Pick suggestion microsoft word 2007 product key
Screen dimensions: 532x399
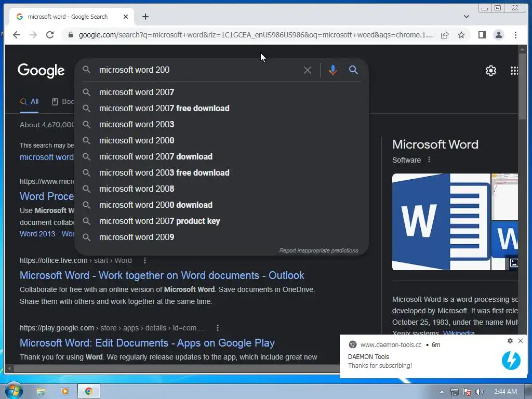[x=221, y=221]
